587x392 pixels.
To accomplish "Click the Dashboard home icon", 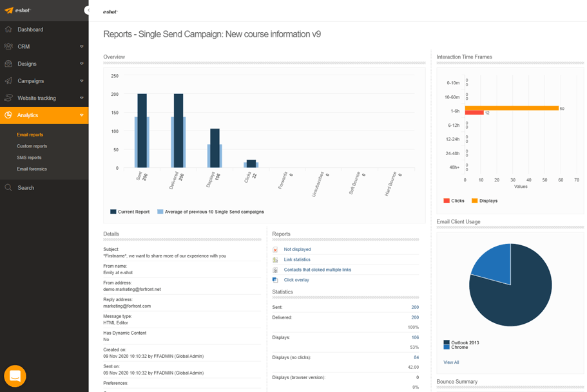I will coord(8,30).
